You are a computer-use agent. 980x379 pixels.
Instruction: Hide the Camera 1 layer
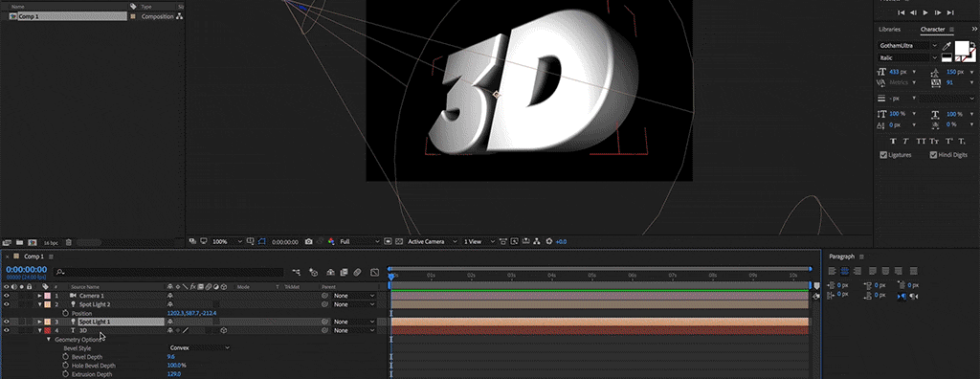tap(7, 295)
